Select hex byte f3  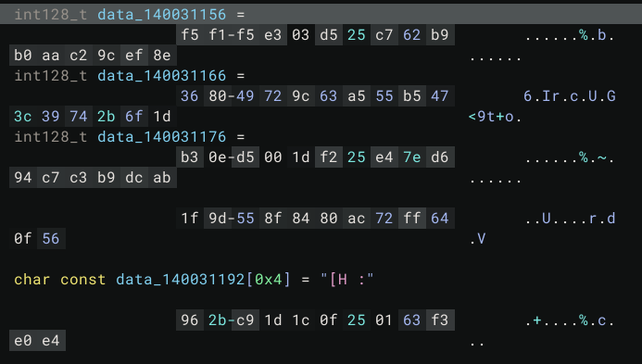click(439, 320)
